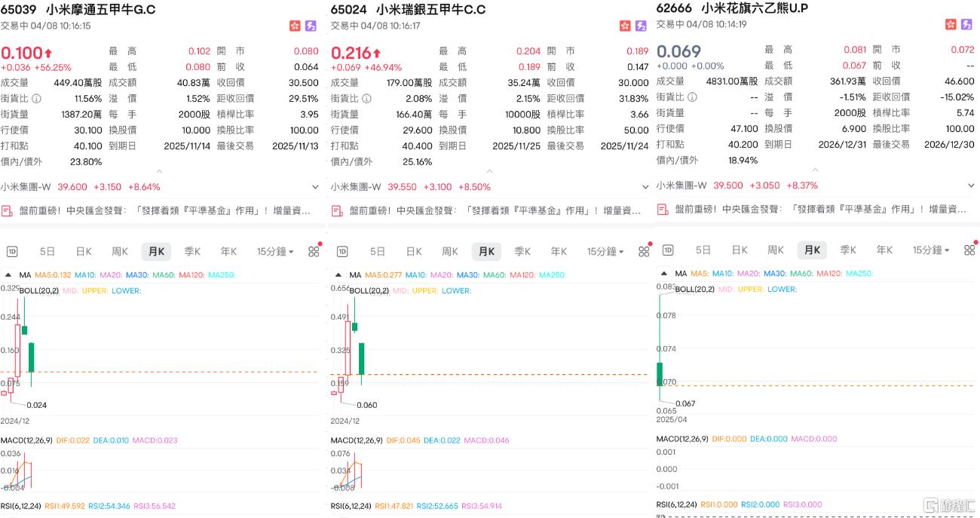Click the news icon in 62666 panel
This screenshot has height=518, width=980.
[x=663, y=209]
